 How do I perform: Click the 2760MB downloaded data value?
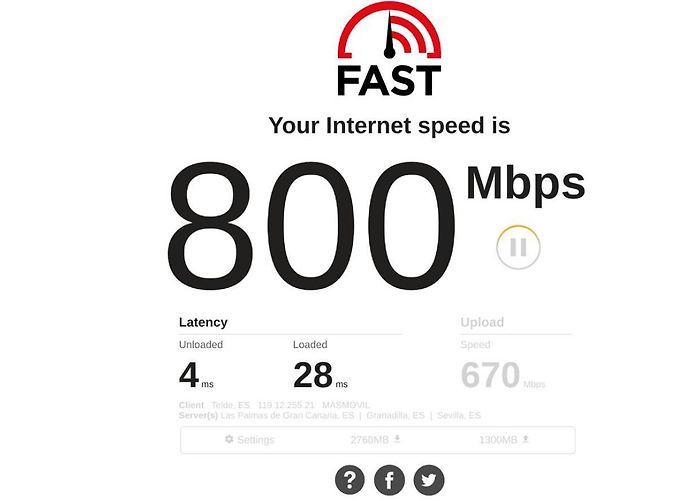pyautogui.click(x=369, y=440)
